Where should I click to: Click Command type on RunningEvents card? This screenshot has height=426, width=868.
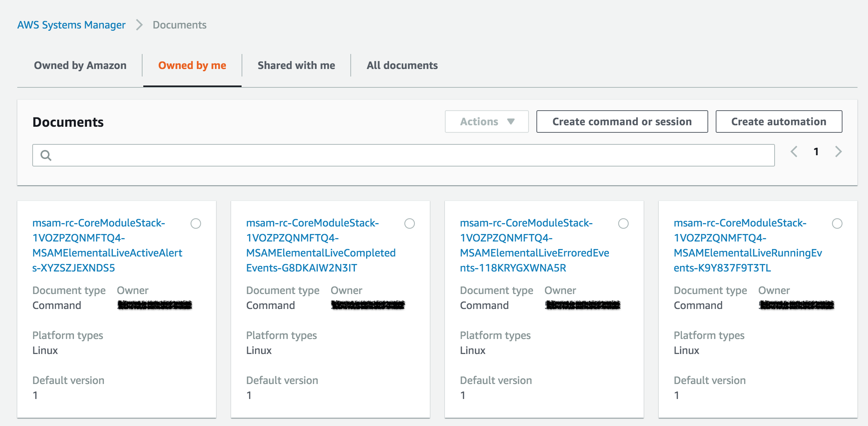click(698, 306)
